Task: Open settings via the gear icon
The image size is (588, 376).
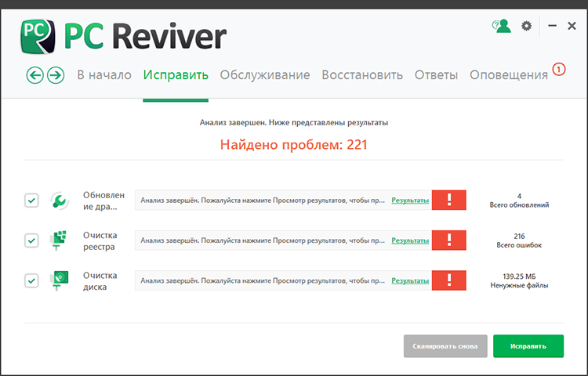Action: pyautogui.click(x=527, y=26)
